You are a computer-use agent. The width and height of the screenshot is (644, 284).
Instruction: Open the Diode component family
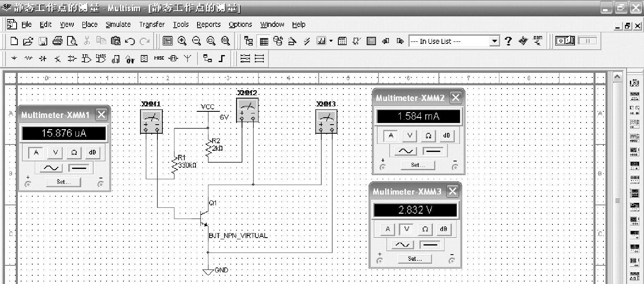42,59
